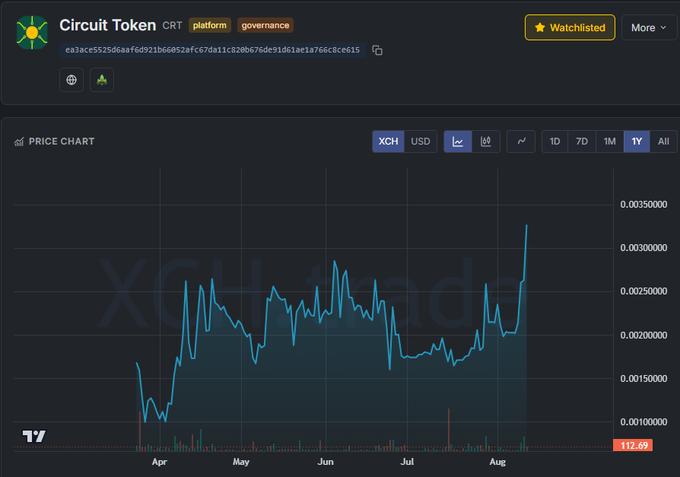Switch to candlestick chart view icon
680x477 pixels.
tap(486, 141)
